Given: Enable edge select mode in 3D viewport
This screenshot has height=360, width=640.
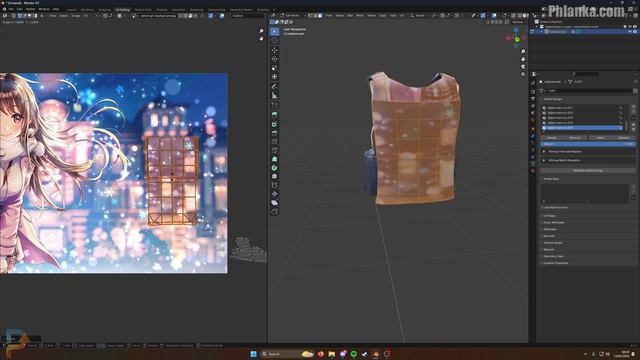Looking at the screenshot, I should [315, 16].
